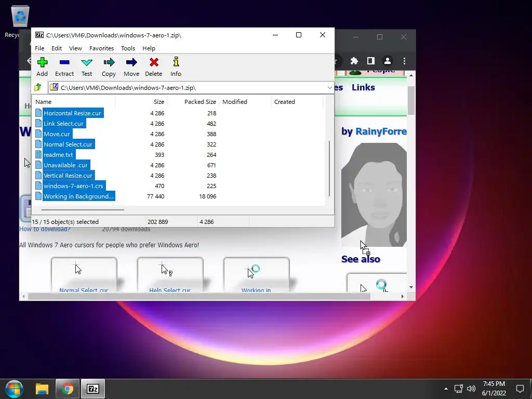Click the 7-Zip horizontal scrollbar
This screenshot has width=532, height=399.
click(83, 210)
